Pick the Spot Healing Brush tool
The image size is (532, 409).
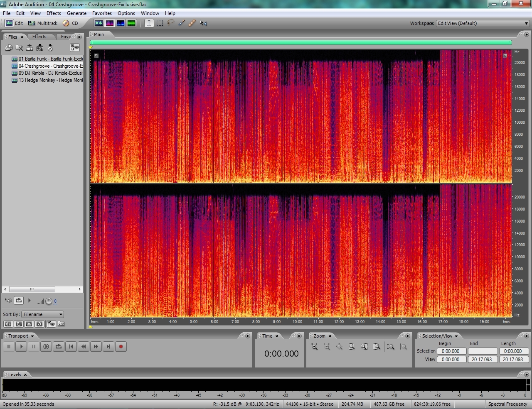tap(192, 23)
